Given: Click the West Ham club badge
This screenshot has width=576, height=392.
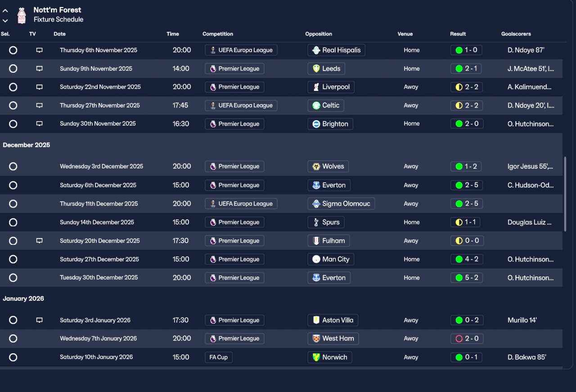Looking at the screenshot, I should tap(316, 338).
